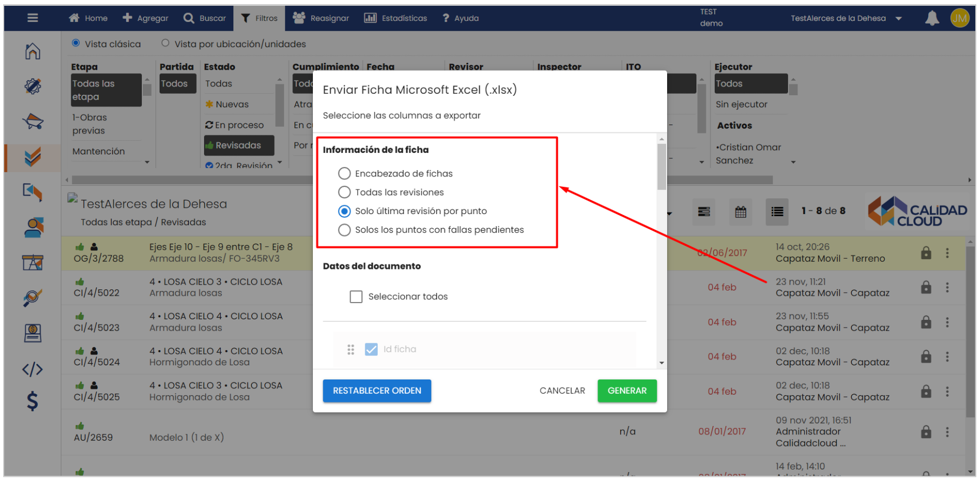Select the list view icon
The height and width of the screenshot is (481, 980).
(x=777, y=212)
